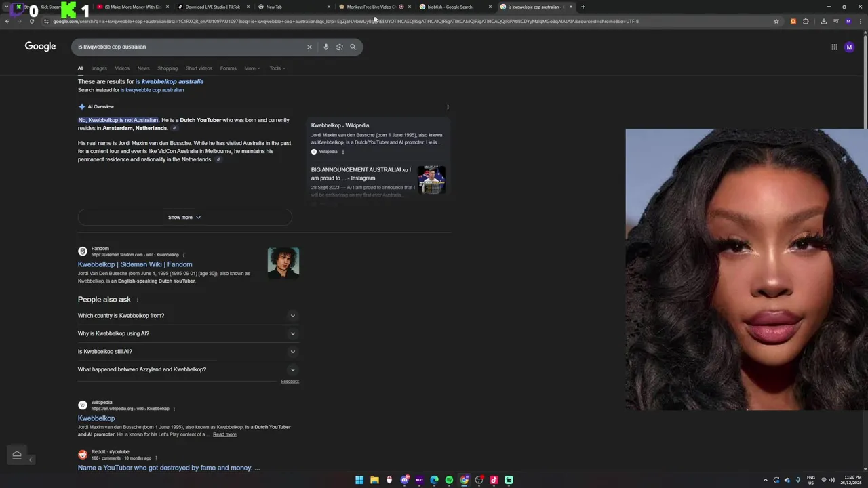Open Chrome downloads icon in toolbar
Screen dimensions: 868x488
coord(823,21)
